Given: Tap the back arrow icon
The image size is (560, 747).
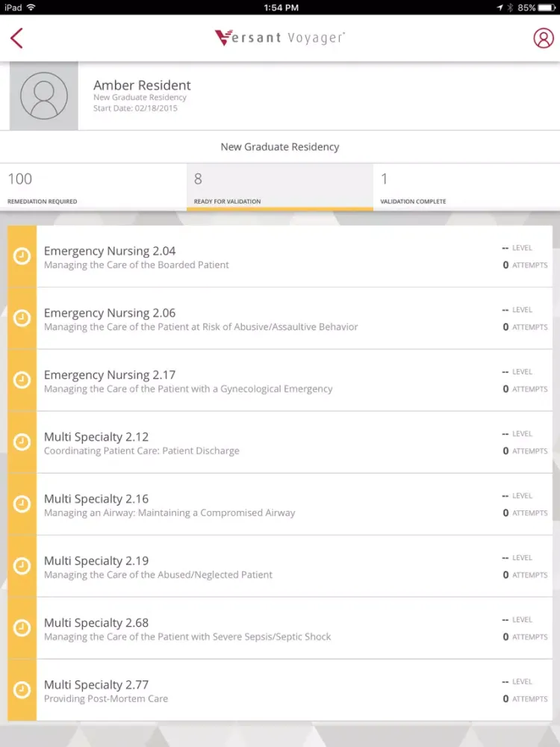Looking at the screenshot, I should [x=17, y=38].
